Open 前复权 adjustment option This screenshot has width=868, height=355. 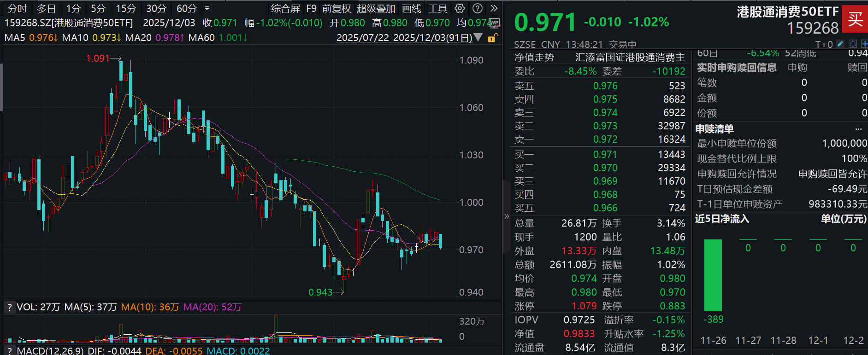pyautogui.click(x=337, y=8)
